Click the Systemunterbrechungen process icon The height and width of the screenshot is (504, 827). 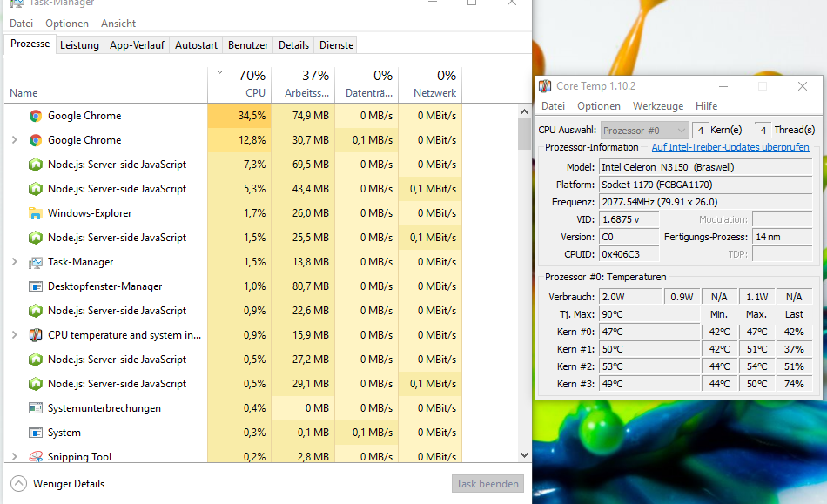(36, 408)
